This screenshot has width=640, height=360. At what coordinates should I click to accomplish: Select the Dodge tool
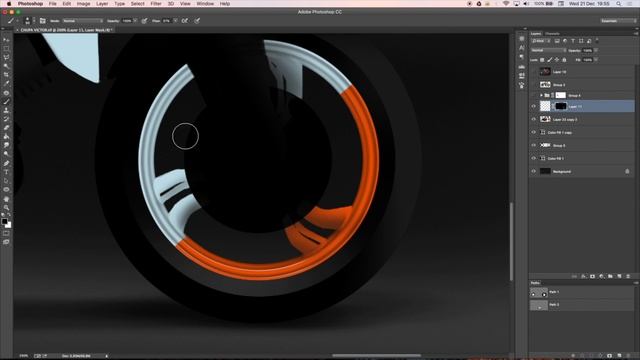(6, 154)
